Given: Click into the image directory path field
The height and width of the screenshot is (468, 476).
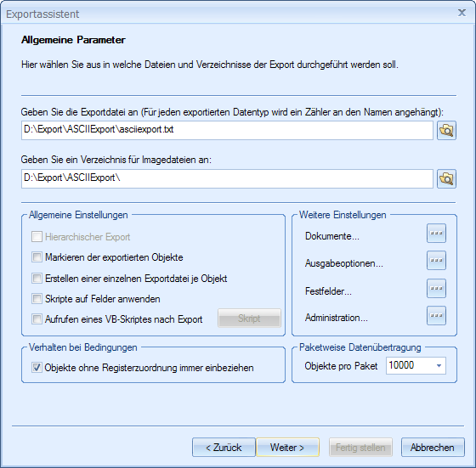Looking at the screenshot, I should [x=227, y=178].
